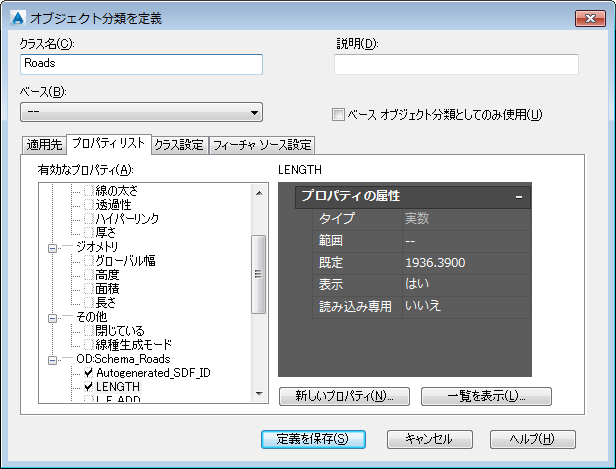Viewport: 616px width, 469px height.
Task: Check the 厚さ property checkbox
Action: point(89,233)
